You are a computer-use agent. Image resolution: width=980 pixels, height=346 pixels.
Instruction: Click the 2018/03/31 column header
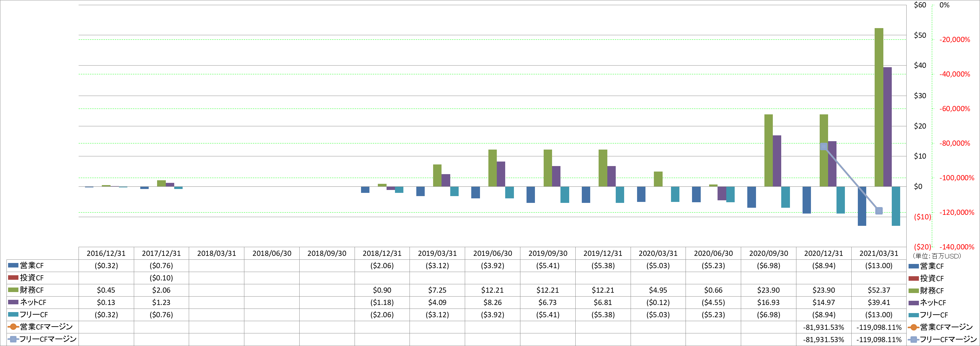217,253
